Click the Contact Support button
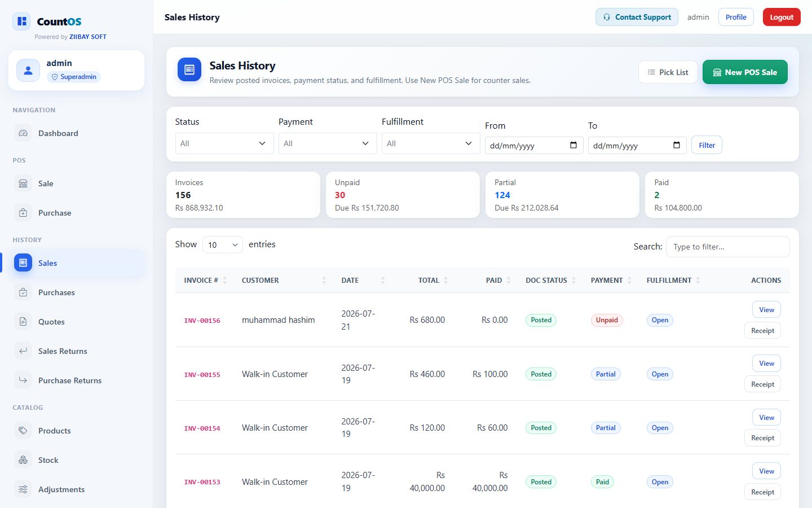The image size is (812, 508). pos(637,17)
